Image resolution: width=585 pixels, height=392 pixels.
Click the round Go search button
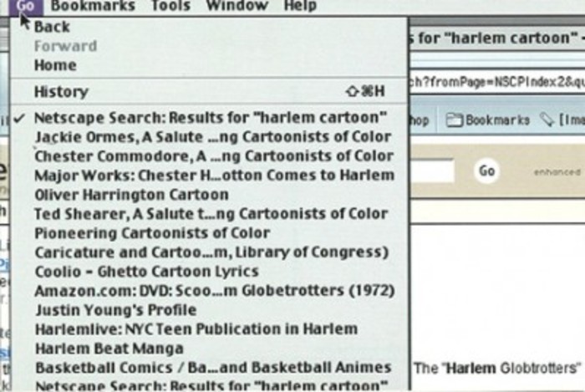coord(486,171)
